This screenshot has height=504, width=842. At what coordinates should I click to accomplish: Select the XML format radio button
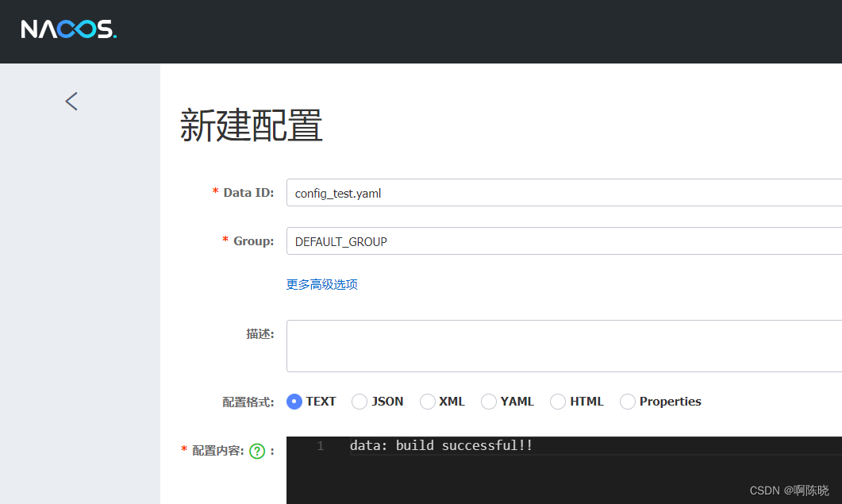tap(428, 402)
